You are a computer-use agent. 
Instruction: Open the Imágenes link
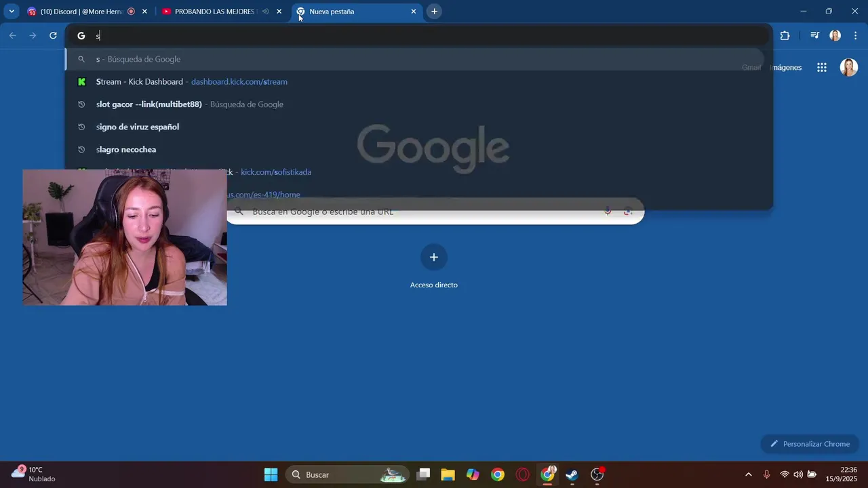[787, 68]
